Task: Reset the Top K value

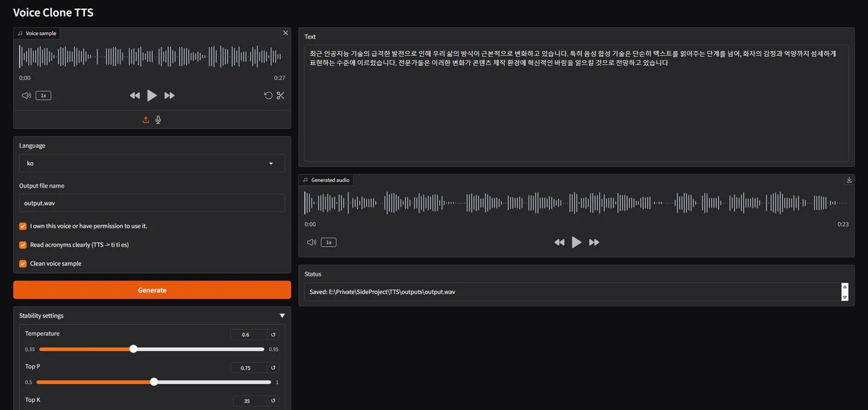Action: coord(273,401)
